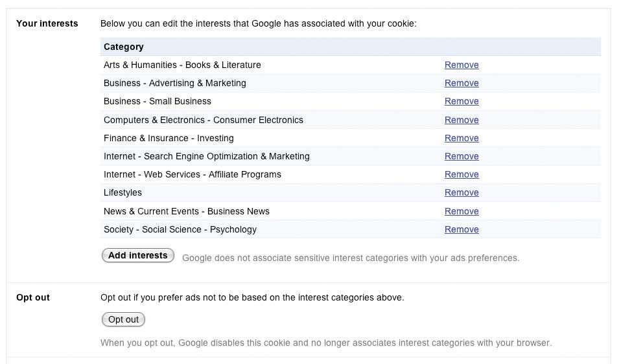
Task: Remove Business Advertising & Marketing category
Action: 462,83
